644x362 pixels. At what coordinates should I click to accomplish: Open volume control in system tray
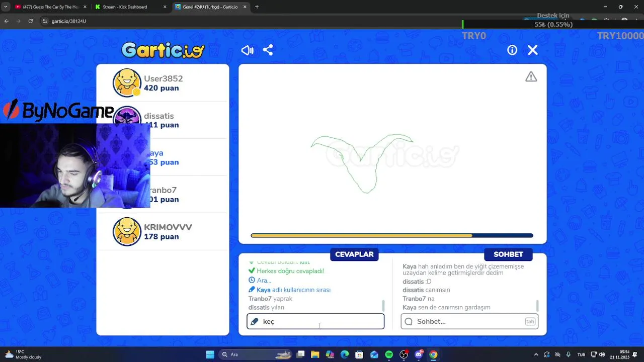[602, 354]
